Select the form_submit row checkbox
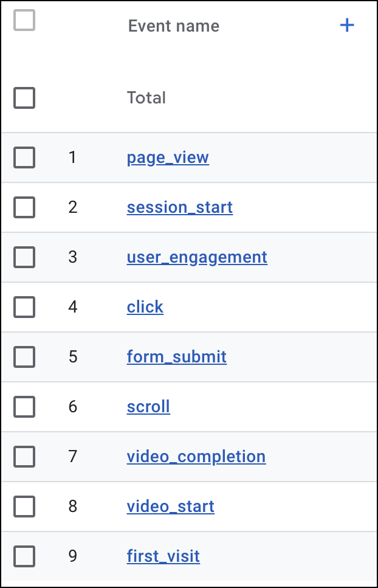The height and width of the screenshot is (588, 378). (x=24, y=357)
